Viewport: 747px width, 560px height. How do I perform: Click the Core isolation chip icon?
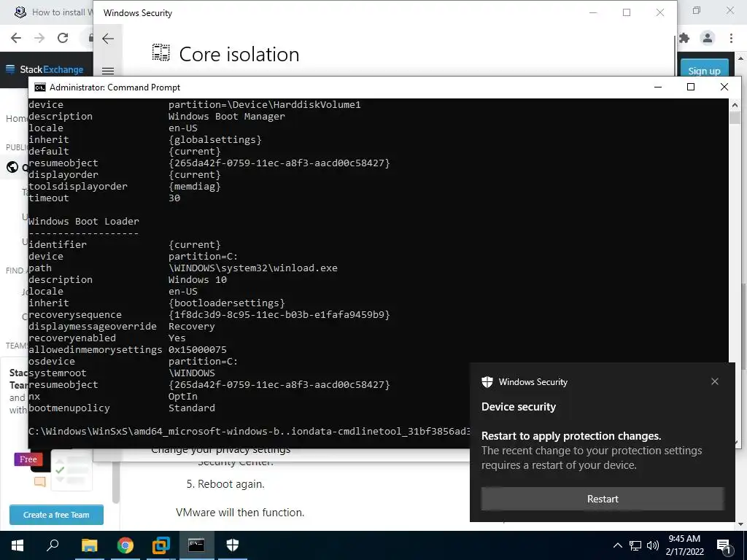(x=161, y=52)
